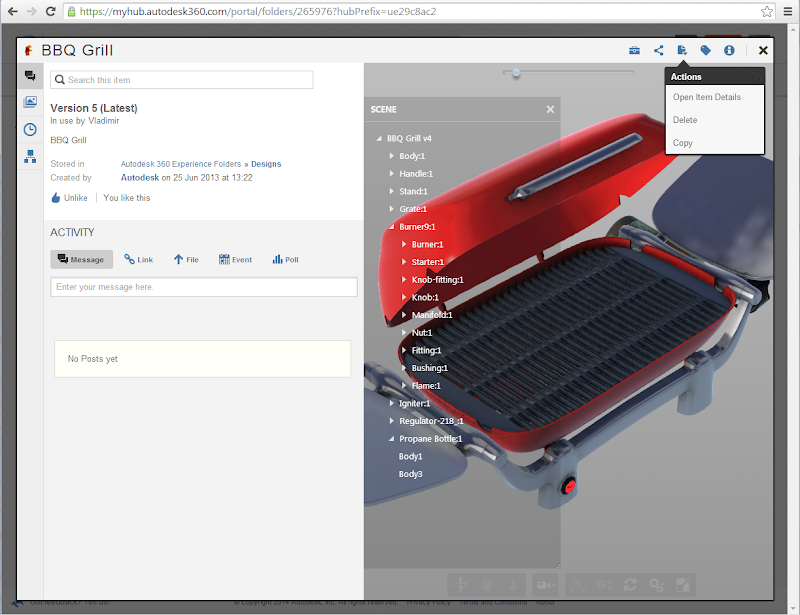Expand the Body:1 scene node
800x615 pixels.
coord(392,155)
